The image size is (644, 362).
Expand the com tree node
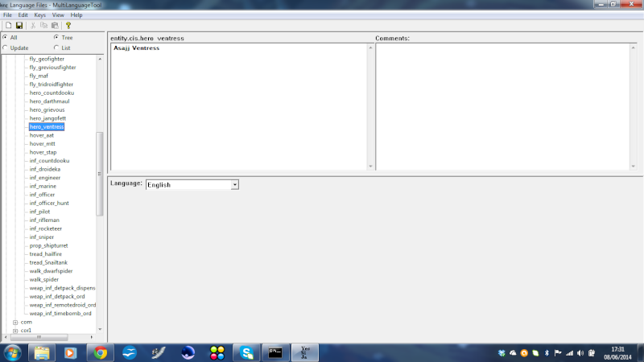pyautogui.click(x=15, y=323)
